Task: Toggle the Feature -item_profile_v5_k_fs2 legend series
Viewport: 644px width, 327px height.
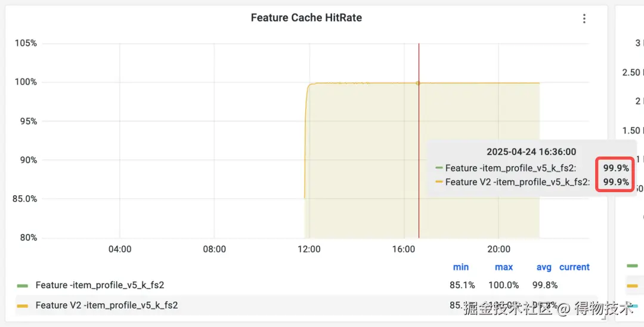Action: click(x=100, y=285)
